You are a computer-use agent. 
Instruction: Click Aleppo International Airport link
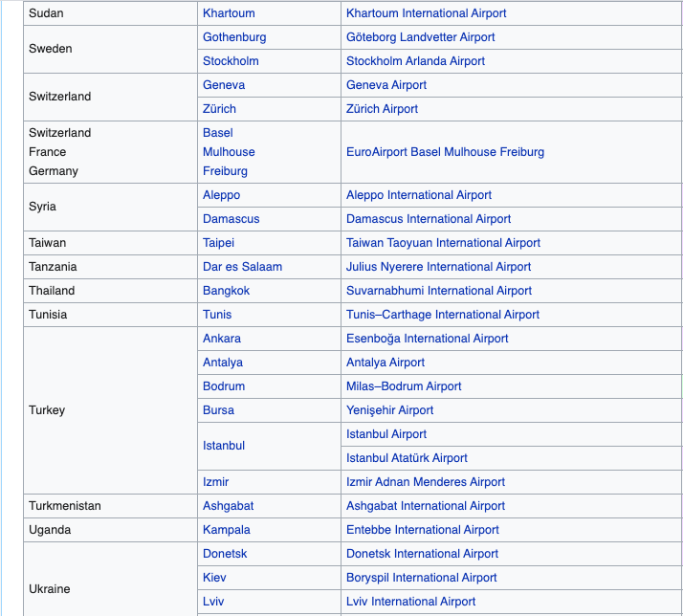point(418,195)
